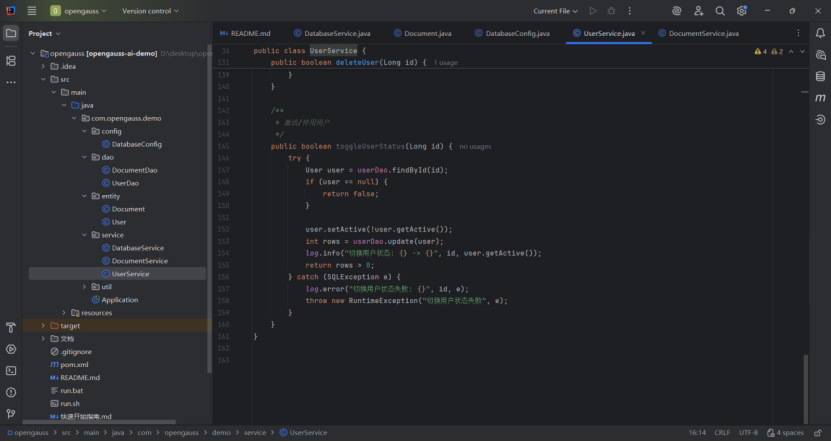Open the Project tool window icon
Screen dimensions: 831x442
point(11,33)
